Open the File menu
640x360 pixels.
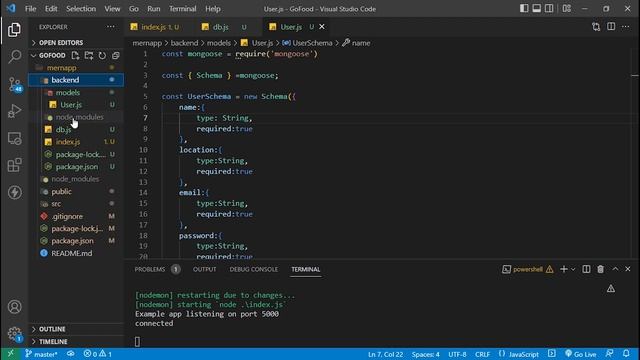coord(31,9)
